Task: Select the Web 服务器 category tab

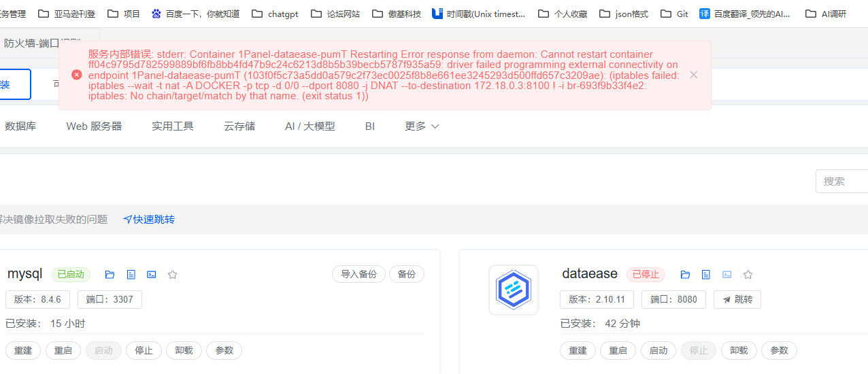Action: click(94, 126)
